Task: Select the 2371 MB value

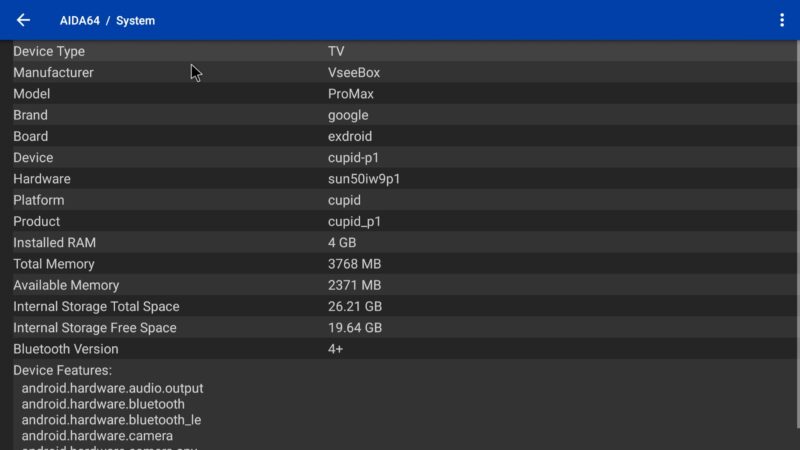Action: (355, 285)
